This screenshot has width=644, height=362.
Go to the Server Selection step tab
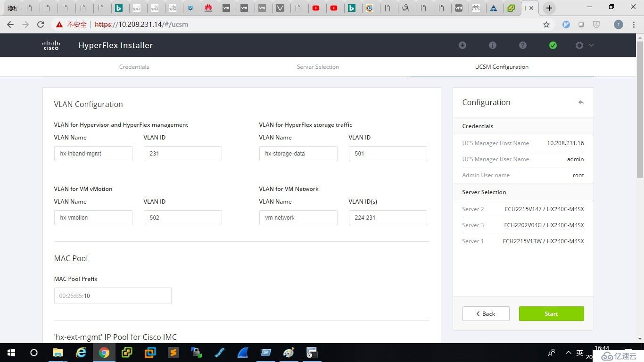tap(318, 67)
